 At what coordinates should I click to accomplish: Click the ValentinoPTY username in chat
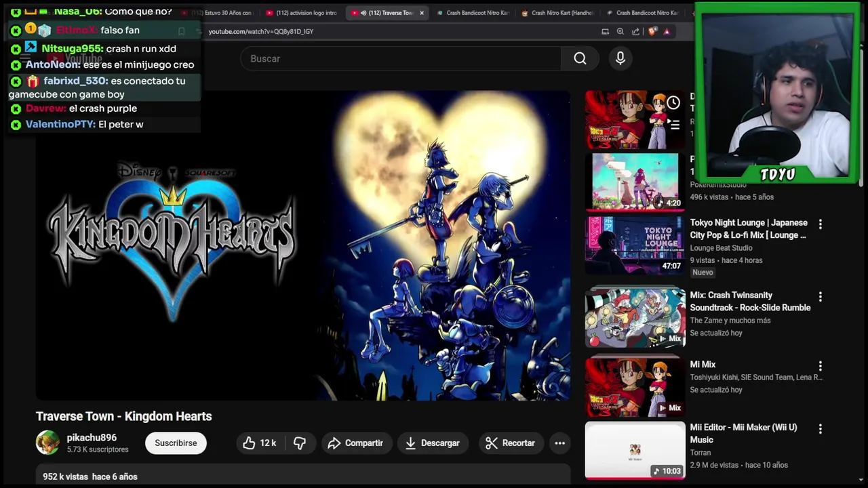click(60, 124)
